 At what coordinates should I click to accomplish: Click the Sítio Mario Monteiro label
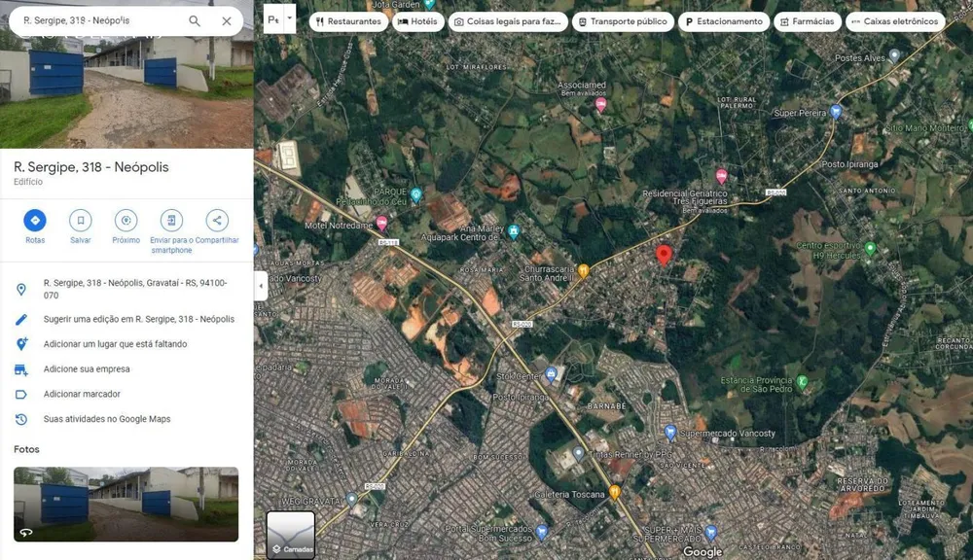tap(924, 127)
